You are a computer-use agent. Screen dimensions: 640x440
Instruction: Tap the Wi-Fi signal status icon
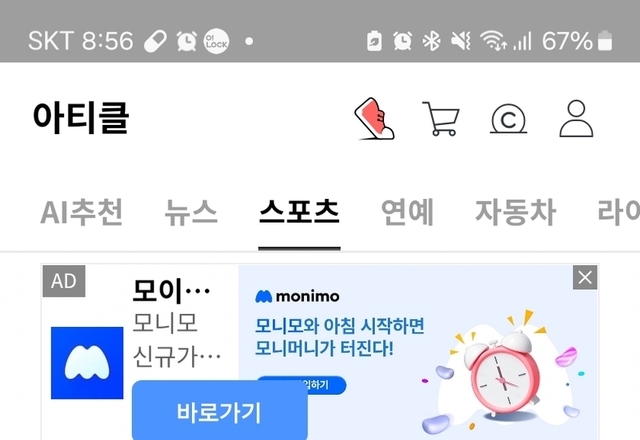point(493,41)
